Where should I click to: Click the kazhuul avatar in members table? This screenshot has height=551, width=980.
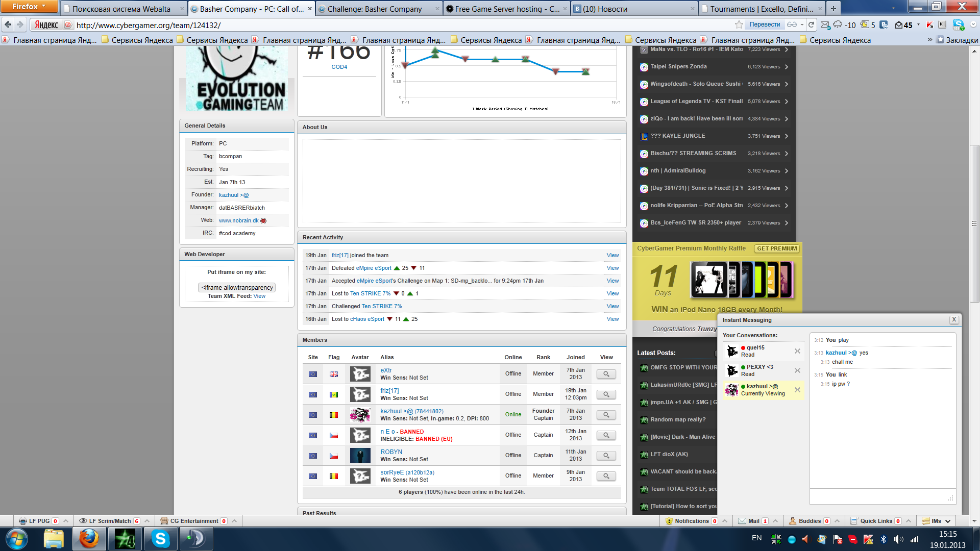click(x=360, y=415)
